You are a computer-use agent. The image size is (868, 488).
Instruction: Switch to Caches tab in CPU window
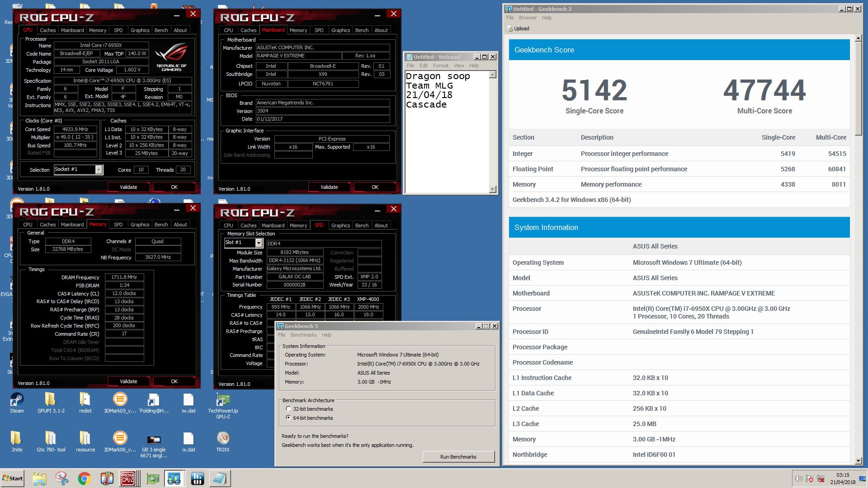click(47, 30)
